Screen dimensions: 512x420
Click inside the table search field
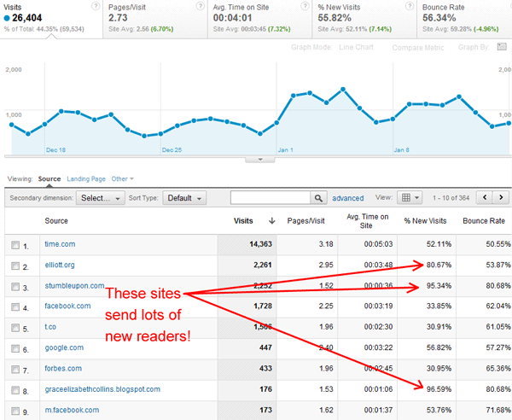pos(271,198)
